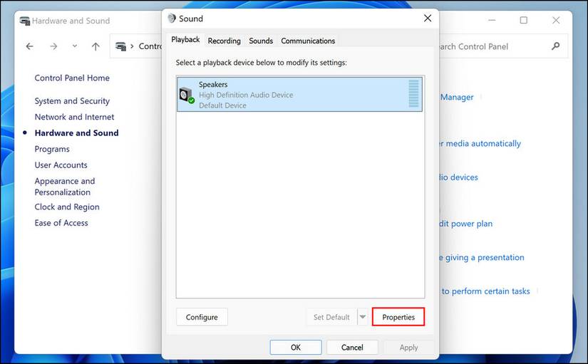Go up one level in Control Panel

pyautogui.click(x=96, y=46)
